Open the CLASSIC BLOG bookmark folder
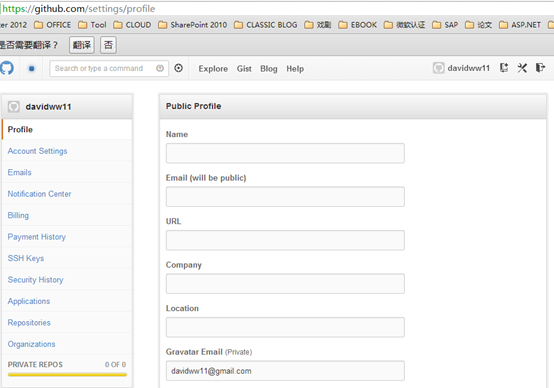This screenshot has height=388, width=554. point(266,25)
